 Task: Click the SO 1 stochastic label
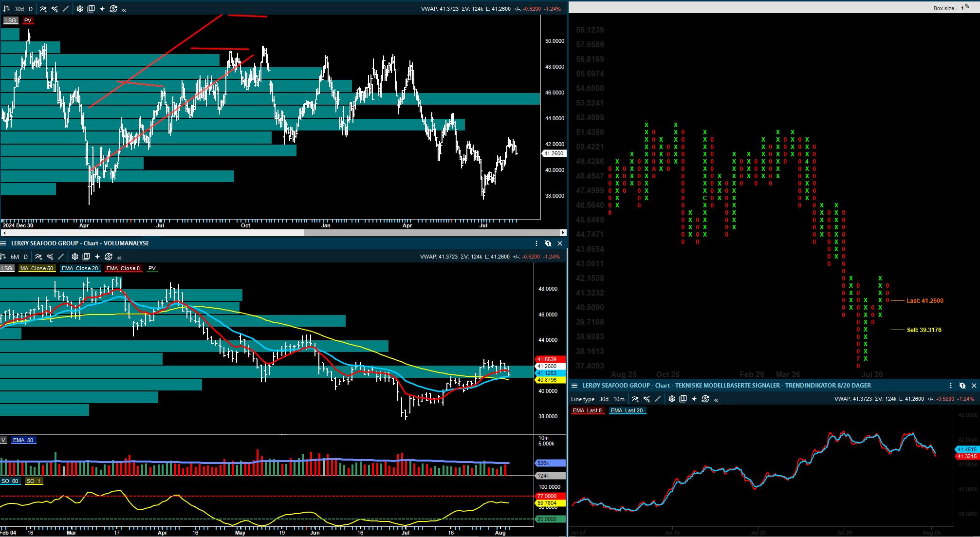coord(34,481)
